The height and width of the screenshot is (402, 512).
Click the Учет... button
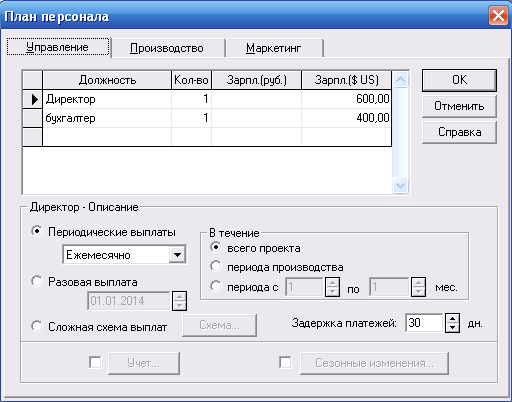pyautogui.click(x=144, y=363)
